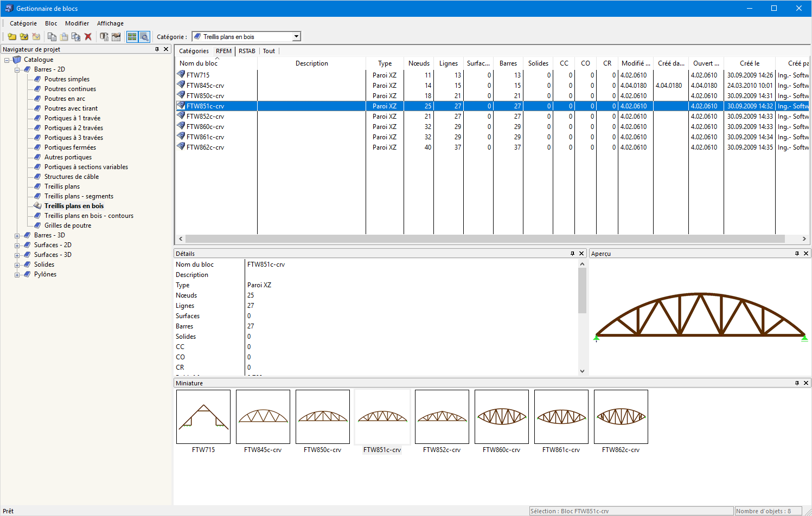Click the handshake icon in toolbar

(x=116, y=37)
